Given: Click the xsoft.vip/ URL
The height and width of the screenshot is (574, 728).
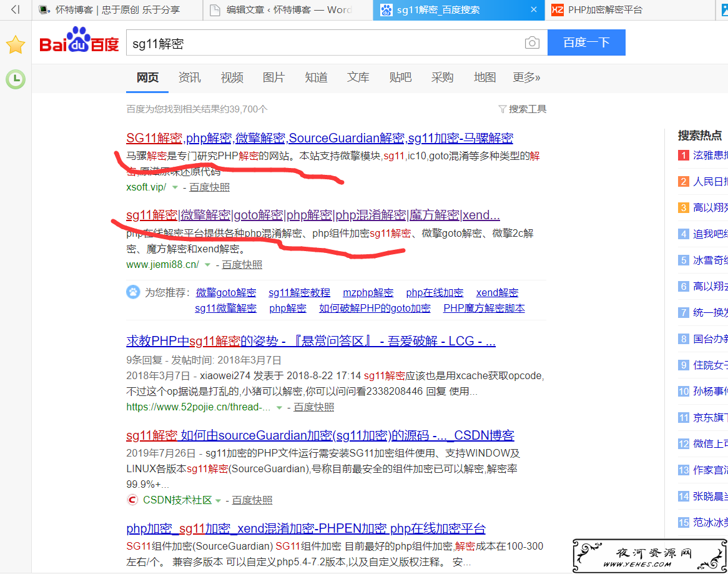Looking at the screenshot, I should [146, 187].
